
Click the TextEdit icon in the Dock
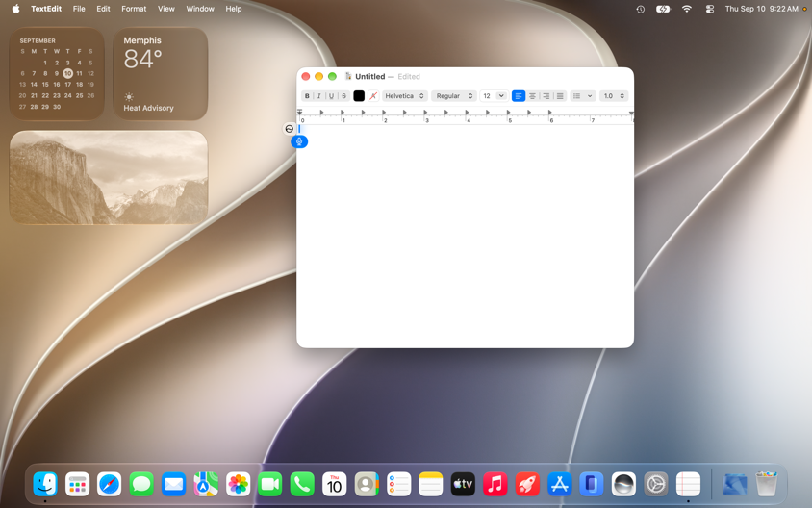[x=688, y=484]
